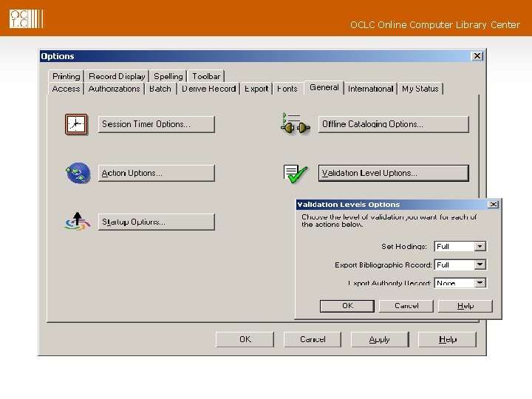Click Export Authority Record None value field

(454, 283)
